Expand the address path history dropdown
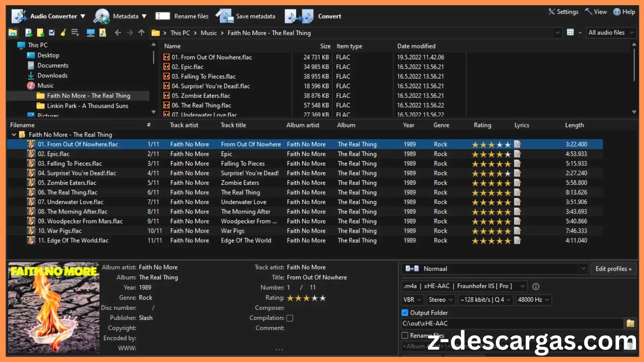 tap(557, 33)
